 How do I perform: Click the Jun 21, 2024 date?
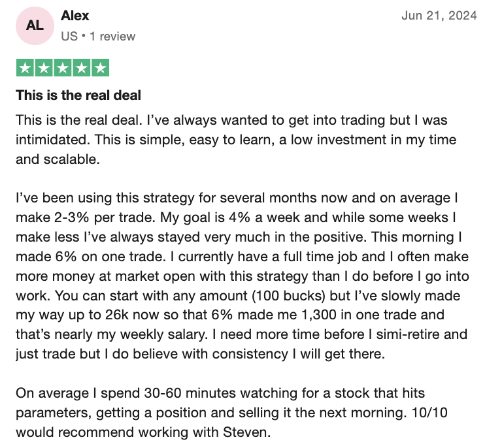tap(439, 16)
